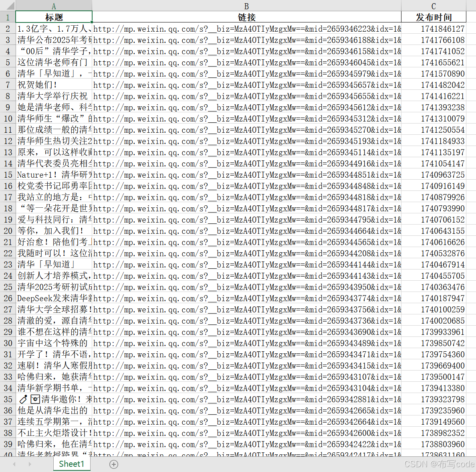Select cell 不止主火炬塔设计！

coord(54,433)
